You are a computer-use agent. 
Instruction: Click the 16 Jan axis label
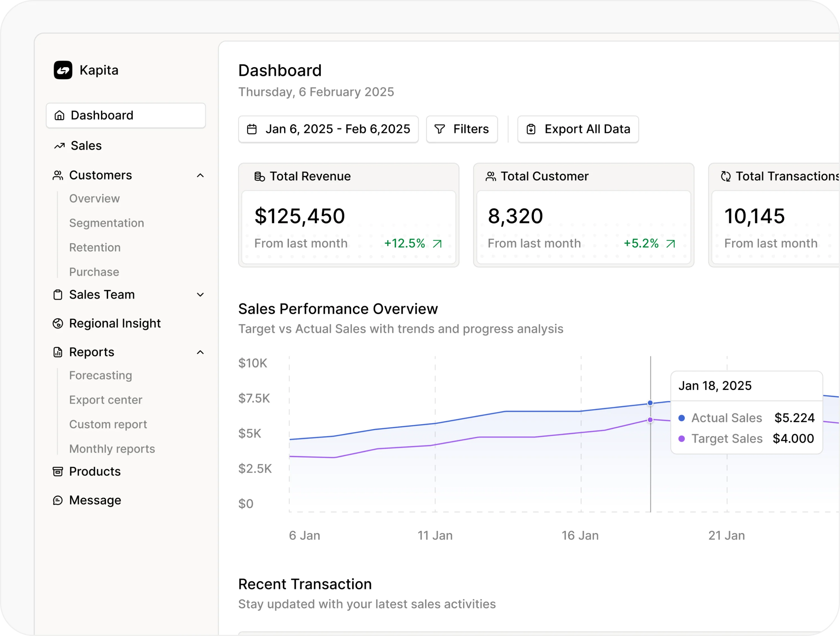click(x=580, y=536)
